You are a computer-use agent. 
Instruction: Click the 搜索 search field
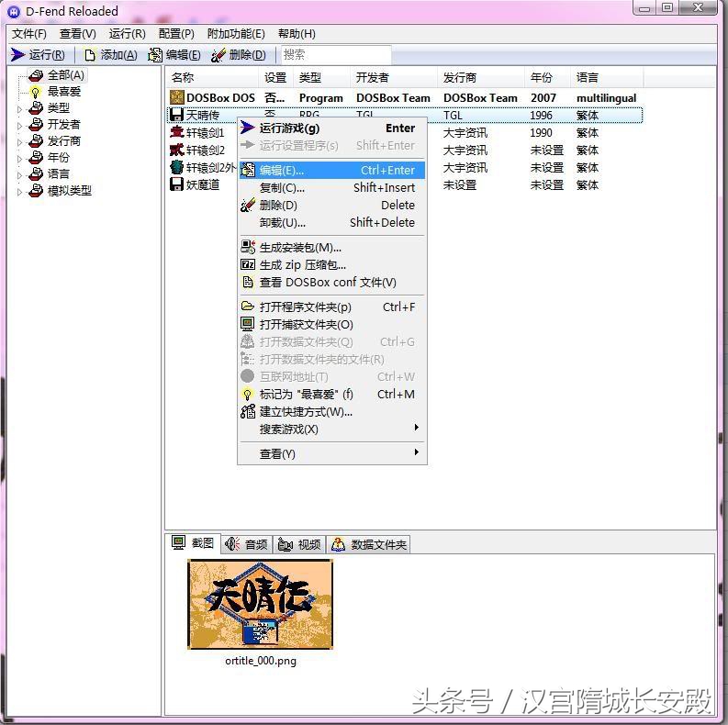tap(335, 55)
